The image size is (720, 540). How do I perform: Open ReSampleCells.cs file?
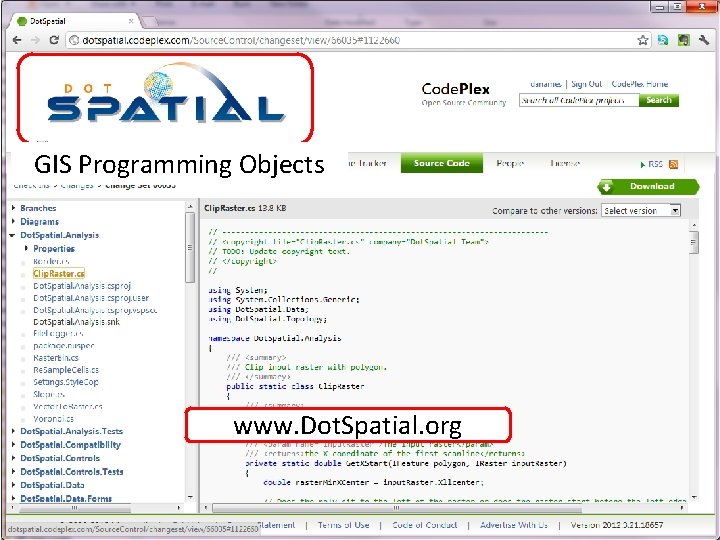[x=66, y=370]
